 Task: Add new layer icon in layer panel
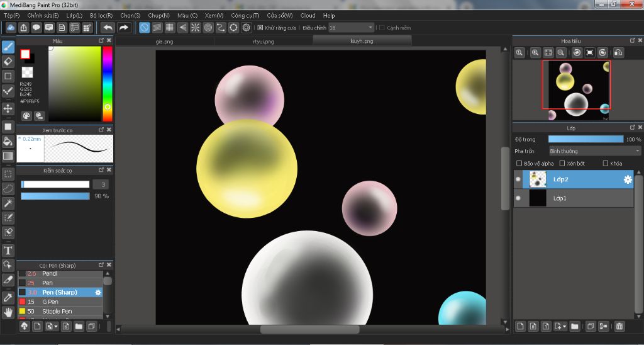pos(520,327)
